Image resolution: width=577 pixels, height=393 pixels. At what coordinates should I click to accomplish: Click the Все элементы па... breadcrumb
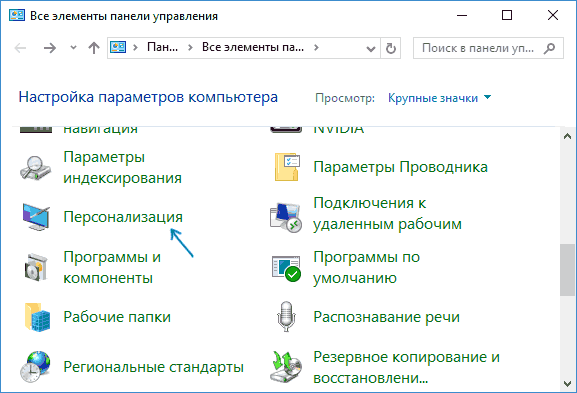pyautogui.click(x=253, y=47)
